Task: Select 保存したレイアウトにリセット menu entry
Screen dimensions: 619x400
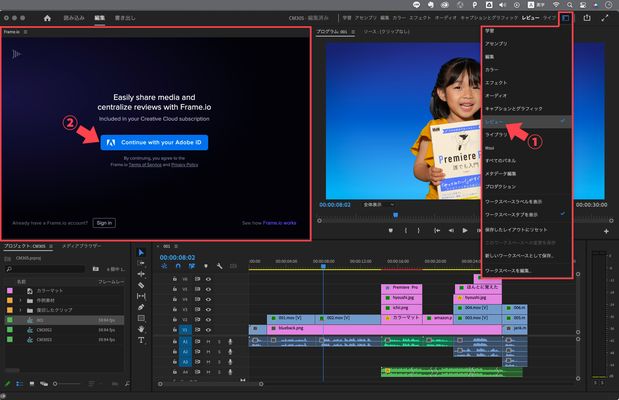Action: pyautogui.click(x=527, y=229)
